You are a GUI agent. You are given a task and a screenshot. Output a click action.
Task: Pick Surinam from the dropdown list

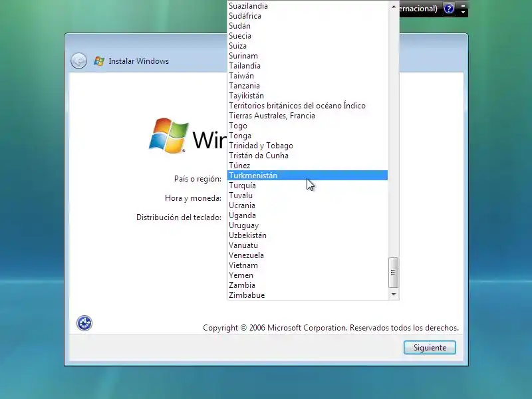pyautogui.click(x=307, y=56)
